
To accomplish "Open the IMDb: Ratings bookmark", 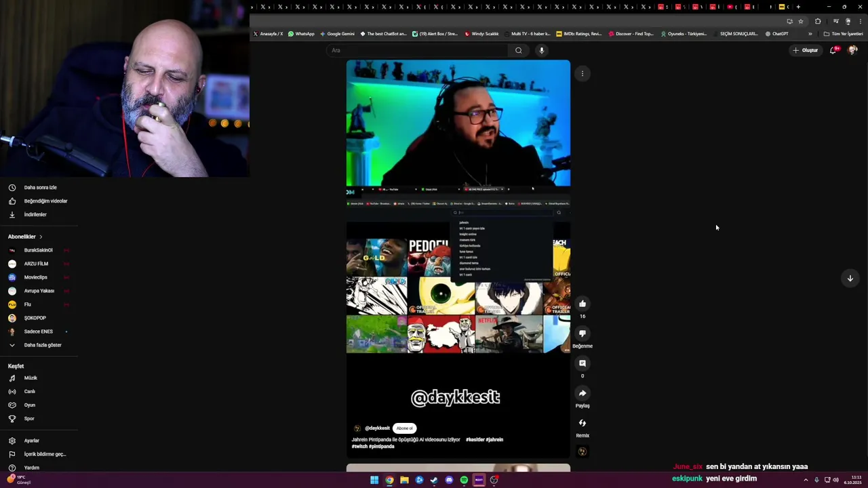I will click(x=578, y=34).
